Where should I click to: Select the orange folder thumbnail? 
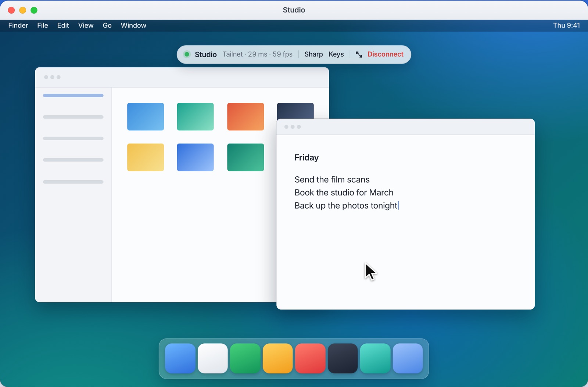pyautogui.click(x=245, y=117)
